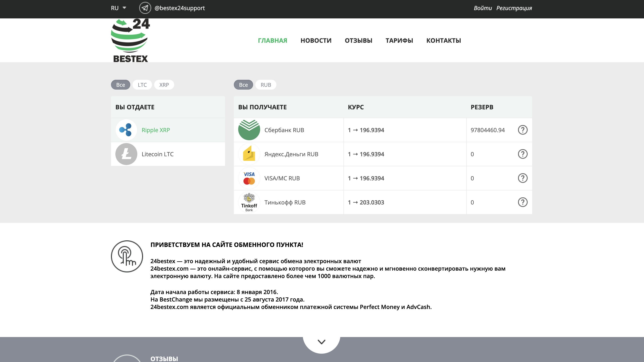The height and width of the screenshot is (362, 644).
Task: Click the Bestex 24 logo
Action: [x=130, y=41]
